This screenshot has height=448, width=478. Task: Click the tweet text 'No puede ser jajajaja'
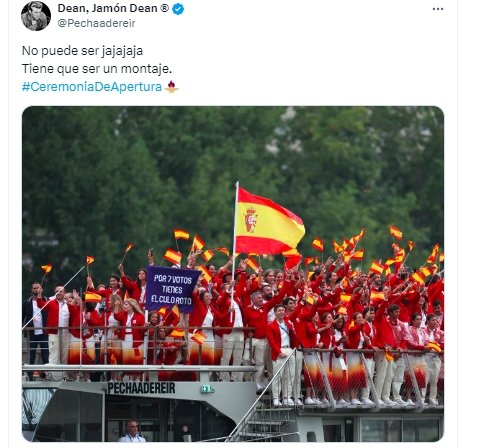pos(82,51)
